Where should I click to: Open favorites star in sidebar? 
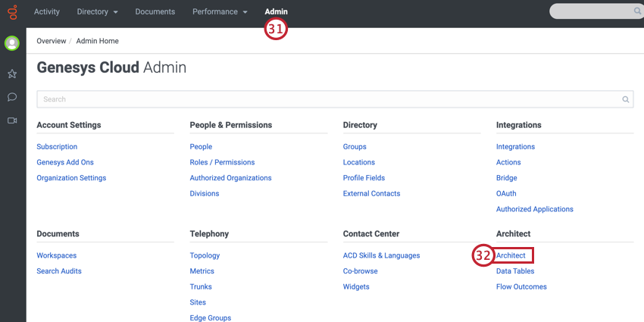(12, 74)
